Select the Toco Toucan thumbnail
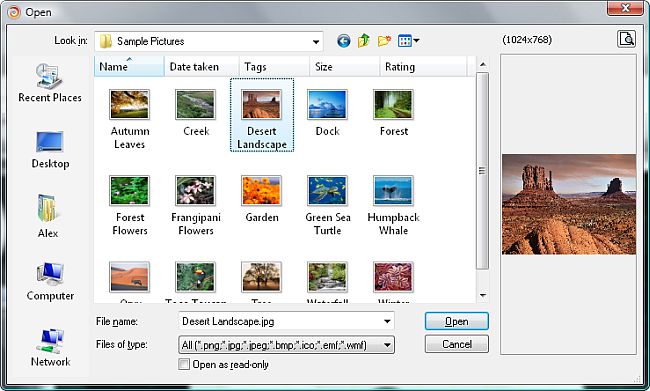Screen dimensions: 650x391 196,277
